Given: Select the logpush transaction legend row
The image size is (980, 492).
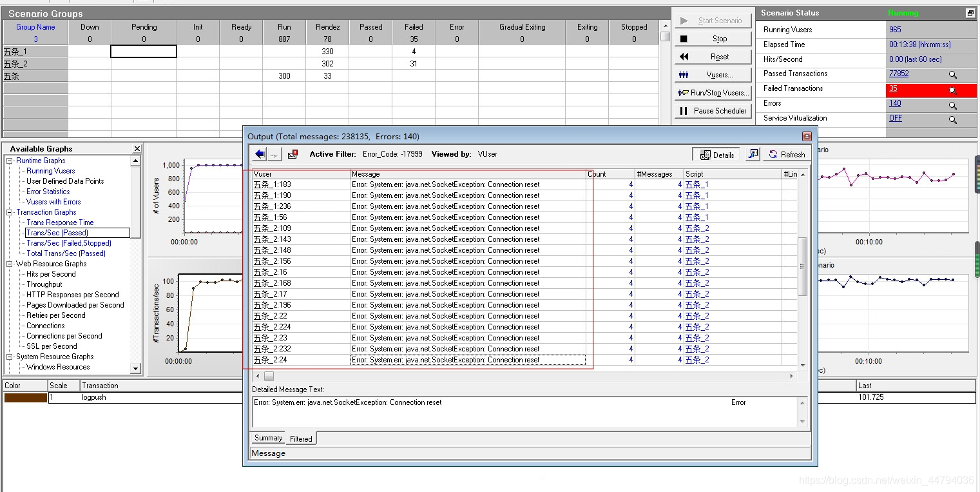Looking at the screenshot, I should pos(490,398).
